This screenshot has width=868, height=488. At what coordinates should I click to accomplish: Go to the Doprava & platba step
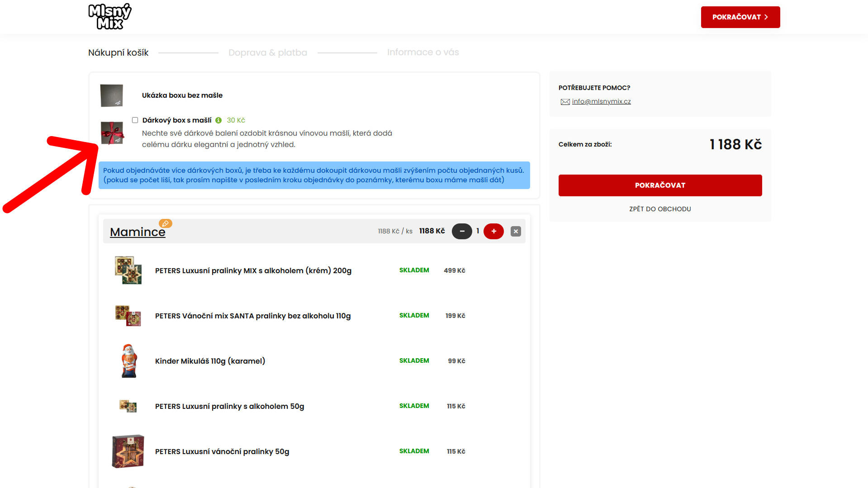point(267,52)
